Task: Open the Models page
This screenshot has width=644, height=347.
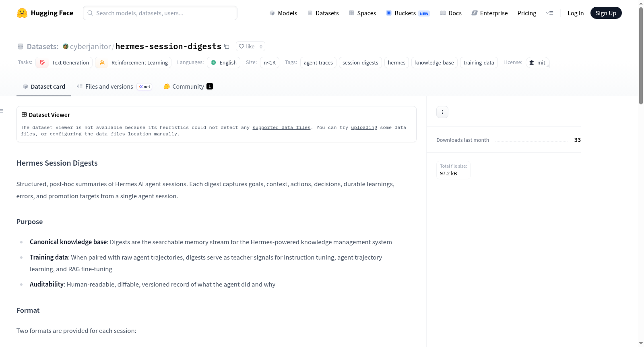Action: tap(283, 13)
